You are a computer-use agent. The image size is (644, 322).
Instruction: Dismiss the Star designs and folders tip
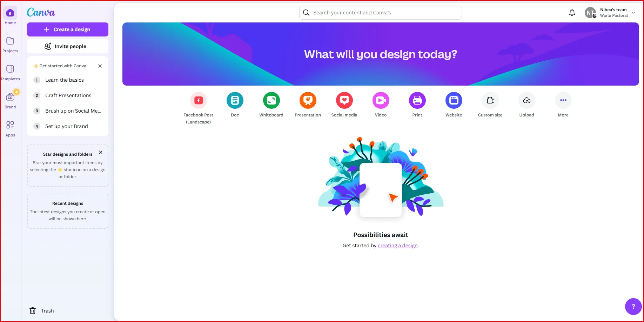(x=101, y=152)
